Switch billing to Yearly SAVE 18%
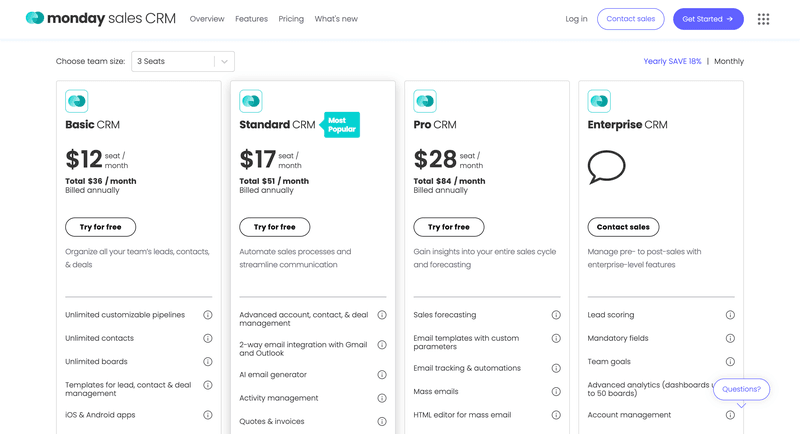 click(672, 61)
